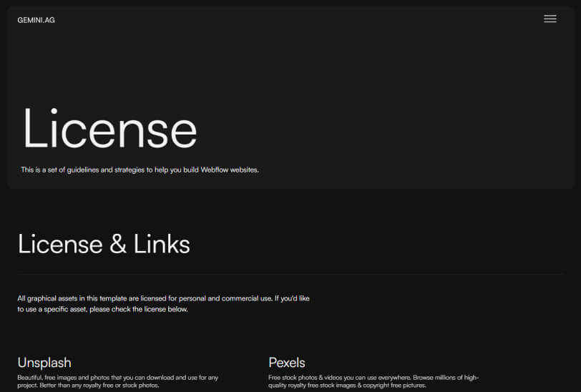This screenshot has height=392, width=581.
Task: Open the Unsplash heading link
Action: pyautogui.click(x=44, y=363)
